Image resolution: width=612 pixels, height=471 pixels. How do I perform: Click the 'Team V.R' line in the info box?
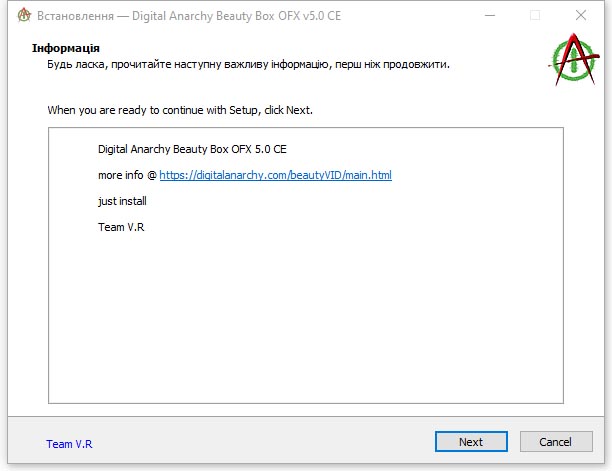(121, 227)
